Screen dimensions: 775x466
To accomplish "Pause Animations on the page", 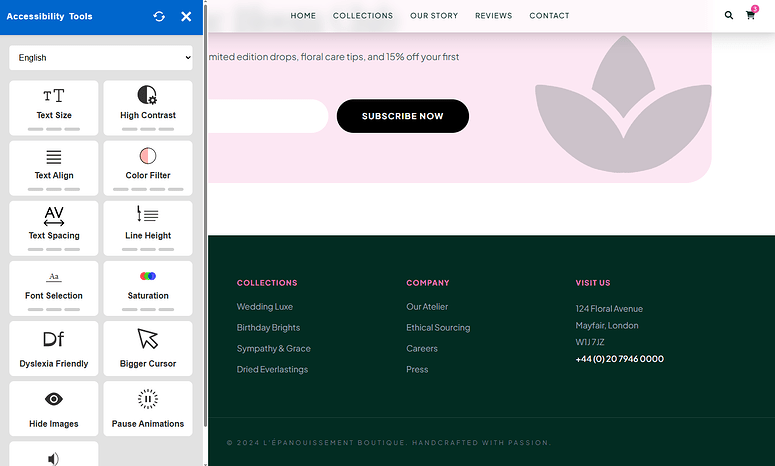I will [148, 408].
